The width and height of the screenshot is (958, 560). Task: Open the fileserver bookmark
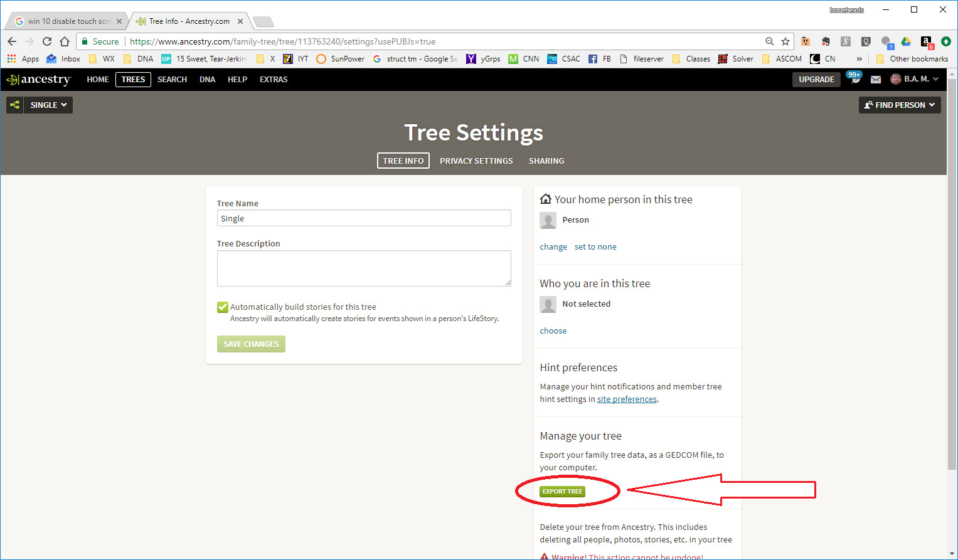pyautogui.click(x=641, y=59)
